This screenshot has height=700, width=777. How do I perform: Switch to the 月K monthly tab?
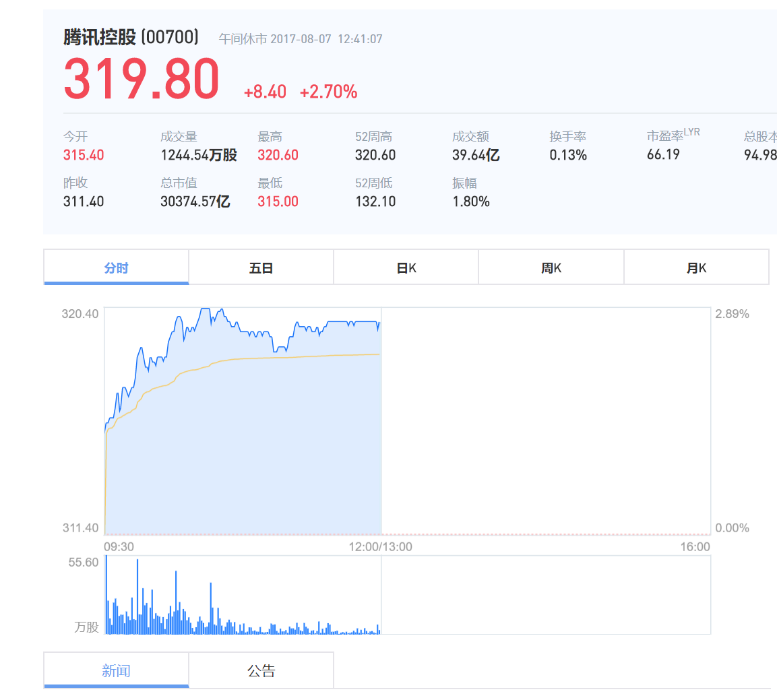click(696, 267)
